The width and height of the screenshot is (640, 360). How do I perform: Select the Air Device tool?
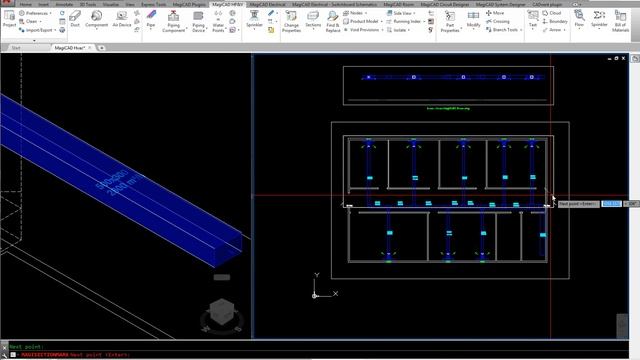[x=122, y=19]
